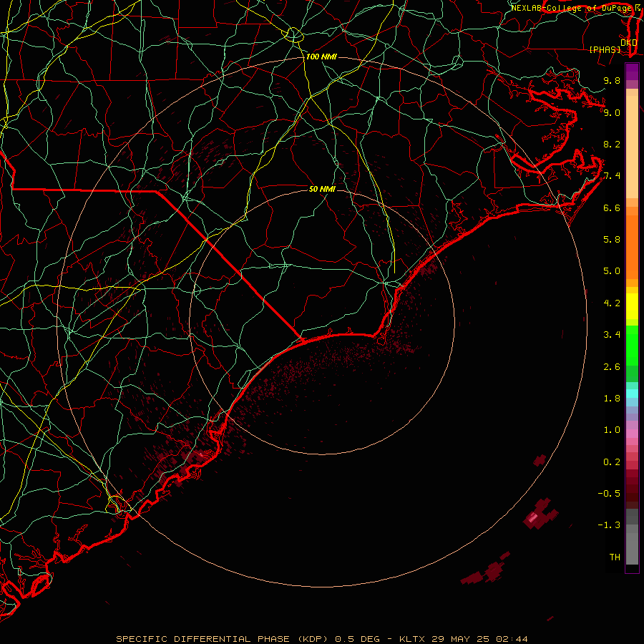Click the product title at the image bottom

(x=322, y=639)
